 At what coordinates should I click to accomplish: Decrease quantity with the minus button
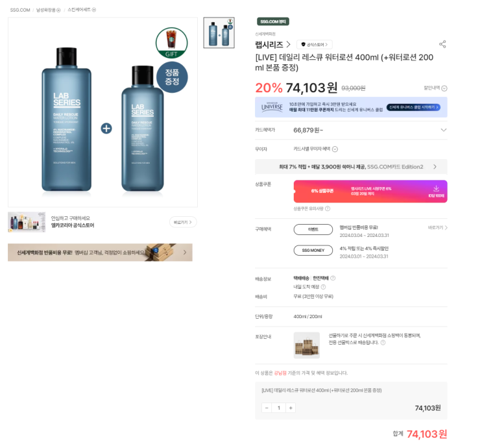click(267, 408)
